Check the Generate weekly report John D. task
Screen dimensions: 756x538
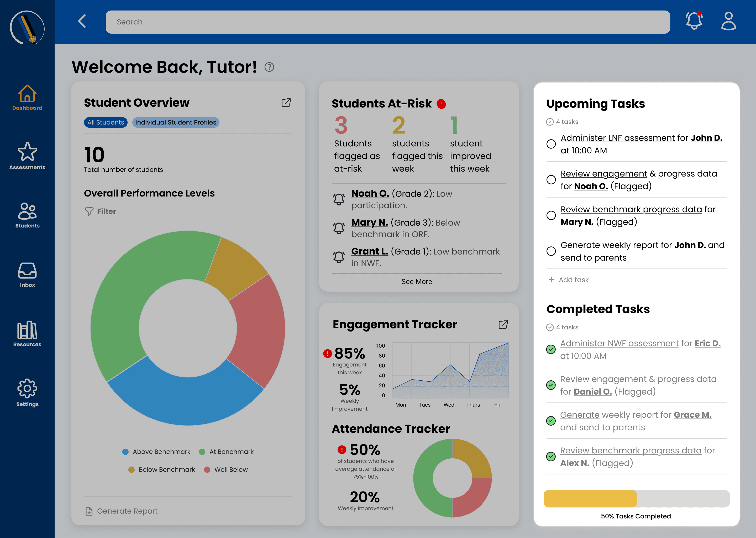pyautogui.click(x=551, y=251)
